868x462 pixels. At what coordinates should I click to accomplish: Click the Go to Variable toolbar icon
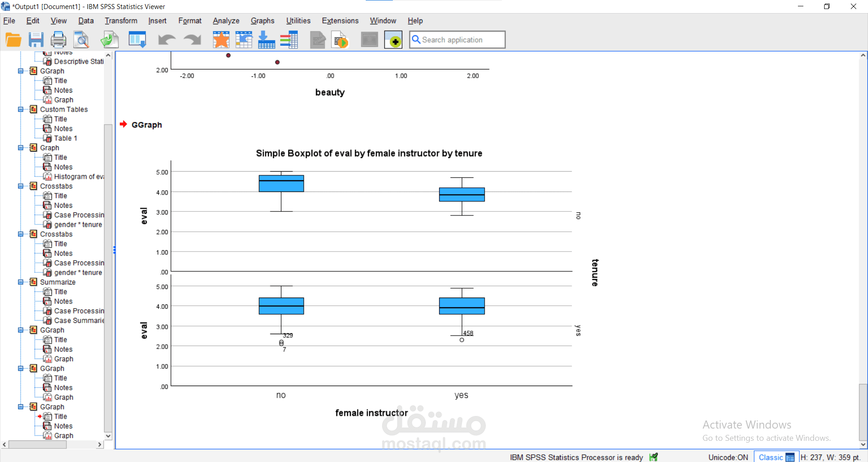click(266, 40)
